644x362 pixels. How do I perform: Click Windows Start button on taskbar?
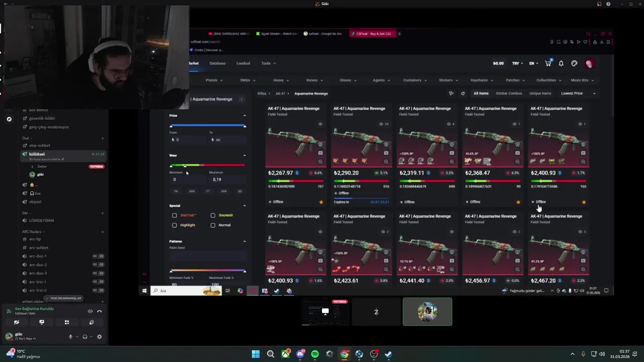coord(256,354)
